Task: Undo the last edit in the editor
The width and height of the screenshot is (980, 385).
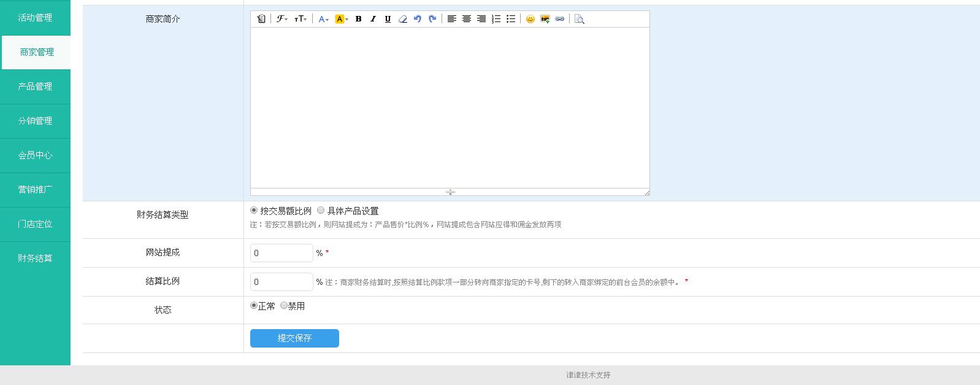Action: pyautogui.click(x=418, y=19)
